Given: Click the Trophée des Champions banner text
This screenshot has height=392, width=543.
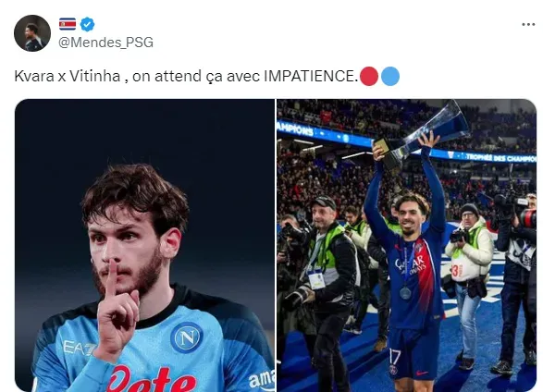Looking at the screenshot, I should [x=500, y=158].
